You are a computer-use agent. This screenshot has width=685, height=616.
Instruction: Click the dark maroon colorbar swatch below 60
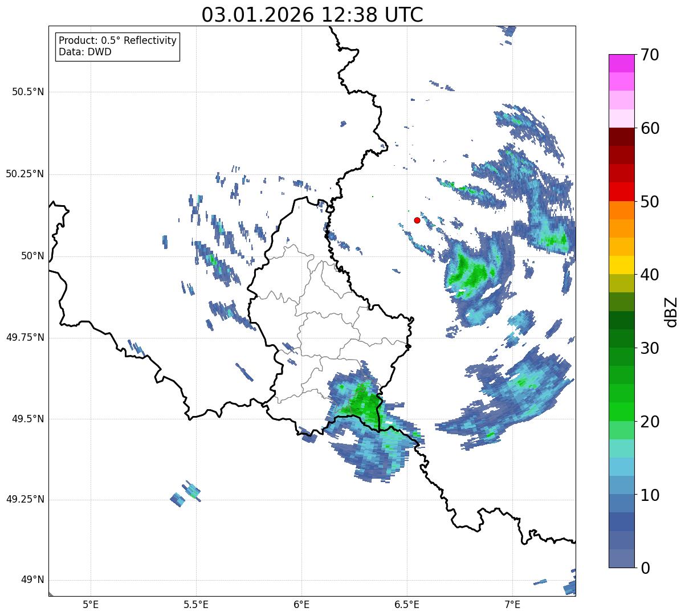(x=621, y=137)
